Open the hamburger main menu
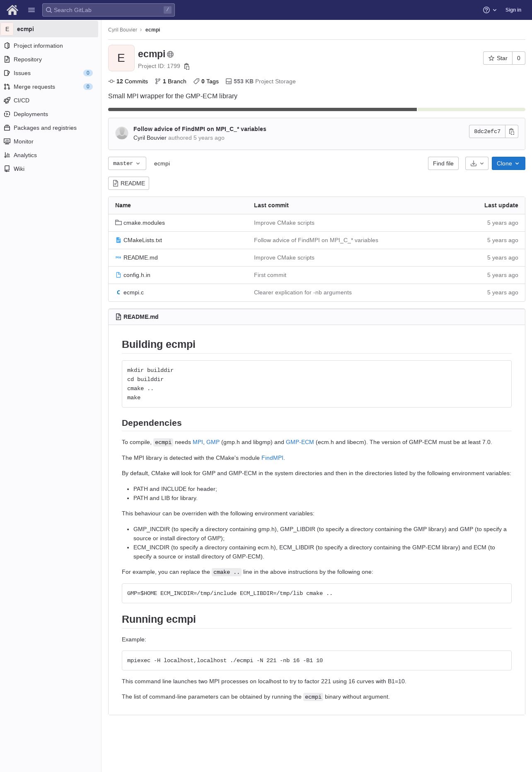532x772 pixels. point(31,10)
